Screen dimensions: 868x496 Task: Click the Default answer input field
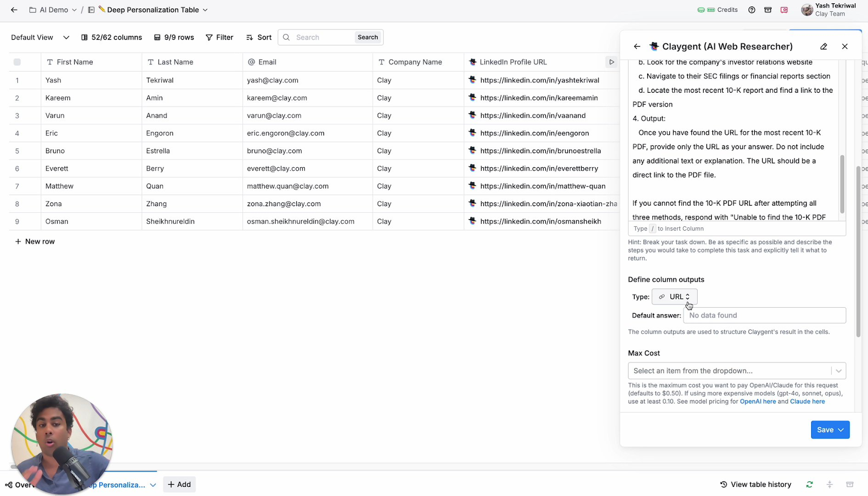click(764, 315)
